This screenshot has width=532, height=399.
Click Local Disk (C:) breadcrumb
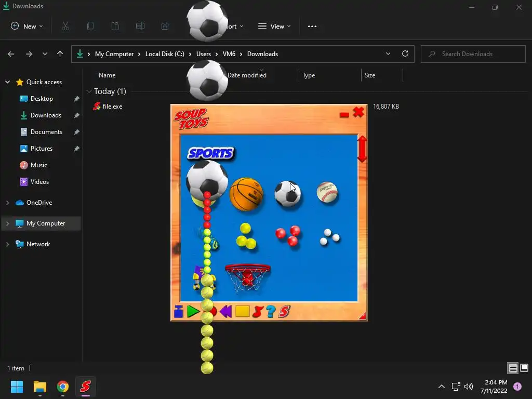pos(165,54)
